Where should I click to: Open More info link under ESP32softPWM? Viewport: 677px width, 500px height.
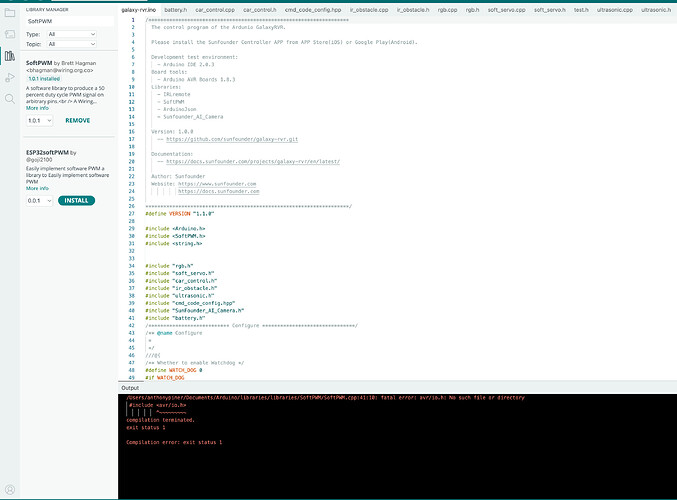pyautogui.click(x=37, y=188)
